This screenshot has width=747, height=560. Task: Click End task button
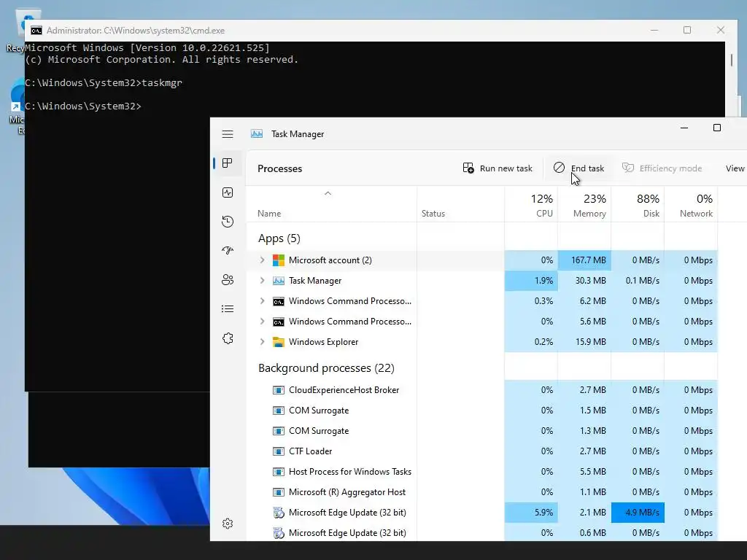point(578,168)
